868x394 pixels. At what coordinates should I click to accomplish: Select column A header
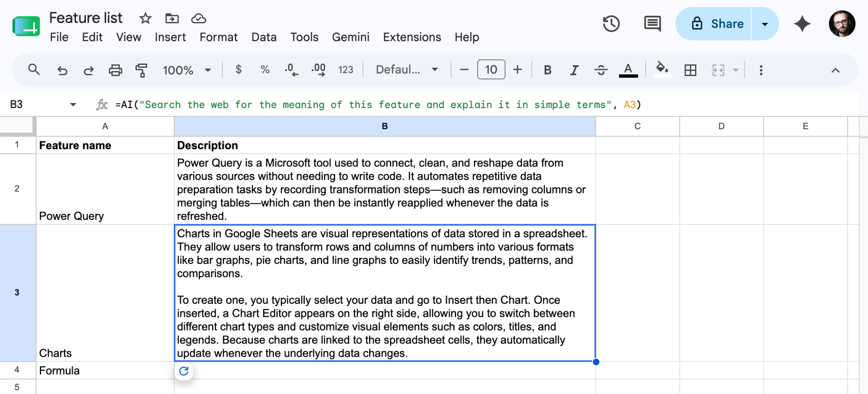pyautogui.click(x=105, y=126)
